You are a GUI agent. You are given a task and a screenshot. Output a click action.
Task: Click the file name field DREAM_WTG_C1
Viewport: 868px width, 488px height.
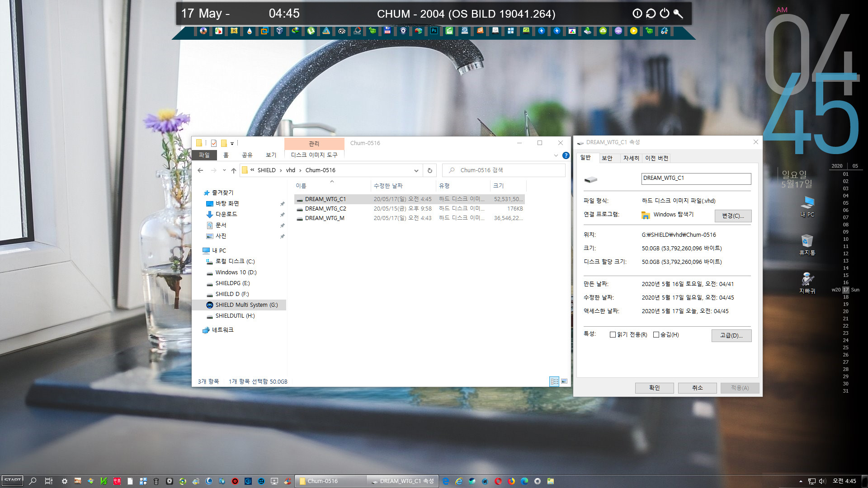[696, 178]
